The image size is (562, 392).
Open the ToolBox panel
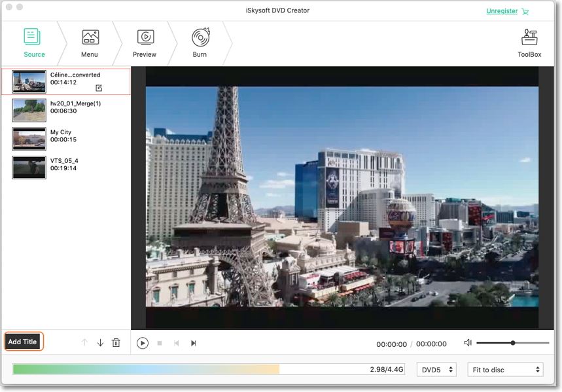[x=531, y=41]
